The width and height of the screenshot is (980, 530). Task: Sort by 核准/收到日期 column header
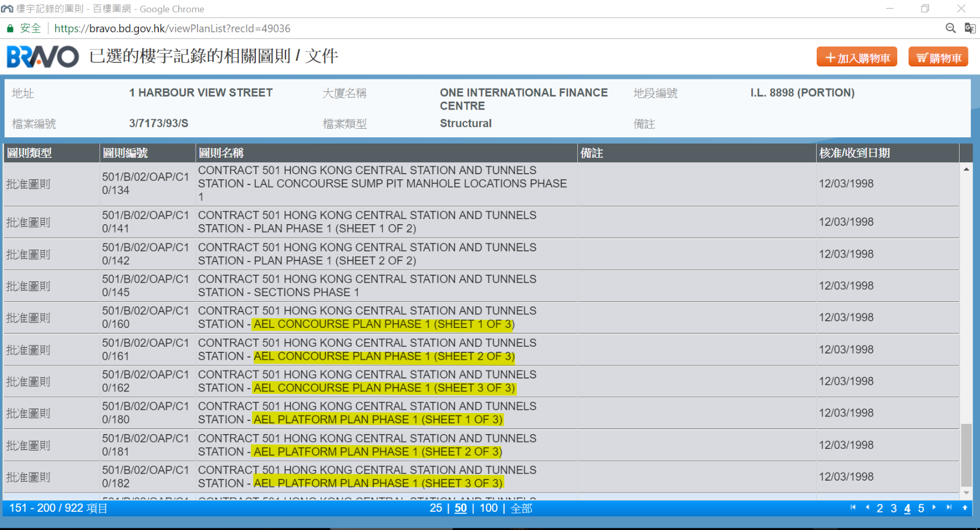(x=854, y=153)
